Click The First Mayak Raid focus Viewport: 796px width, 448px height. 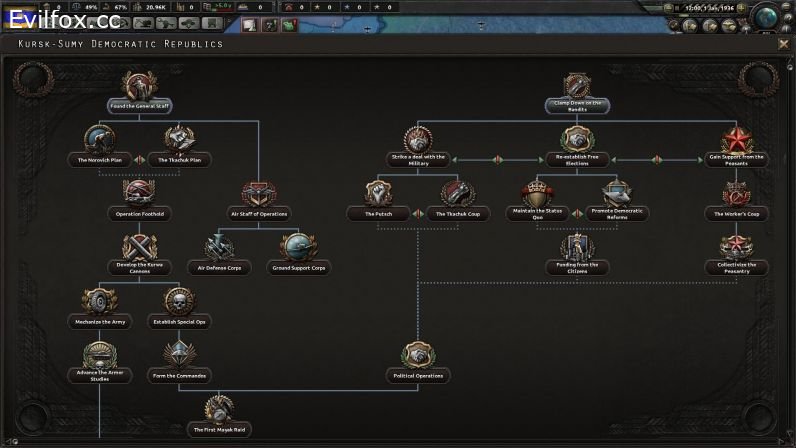(x=219, y=413)
